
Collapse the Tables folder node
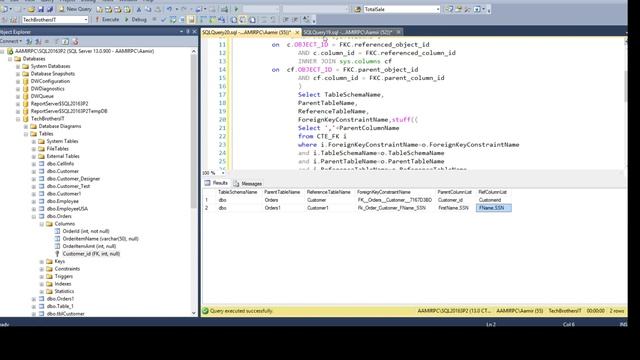pos(26,134)
